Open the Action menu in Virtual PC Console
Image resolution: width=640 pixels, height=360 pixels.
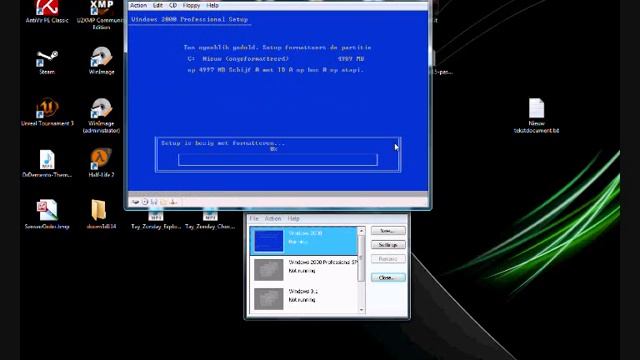(x=273, y=219)
